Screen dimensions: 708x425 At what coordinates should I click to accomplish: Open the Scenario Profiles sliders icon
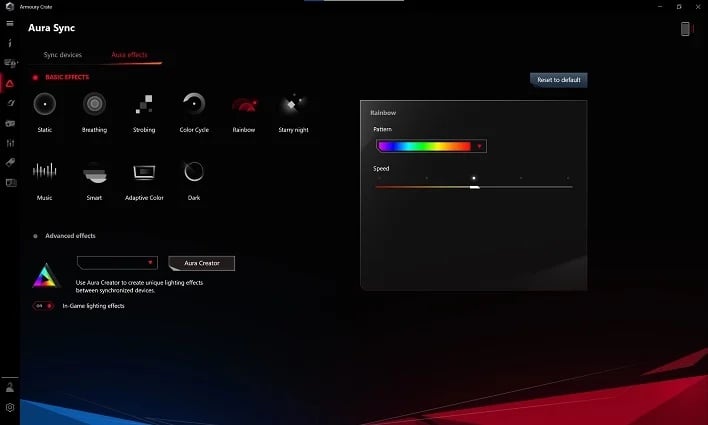[10, 143]
